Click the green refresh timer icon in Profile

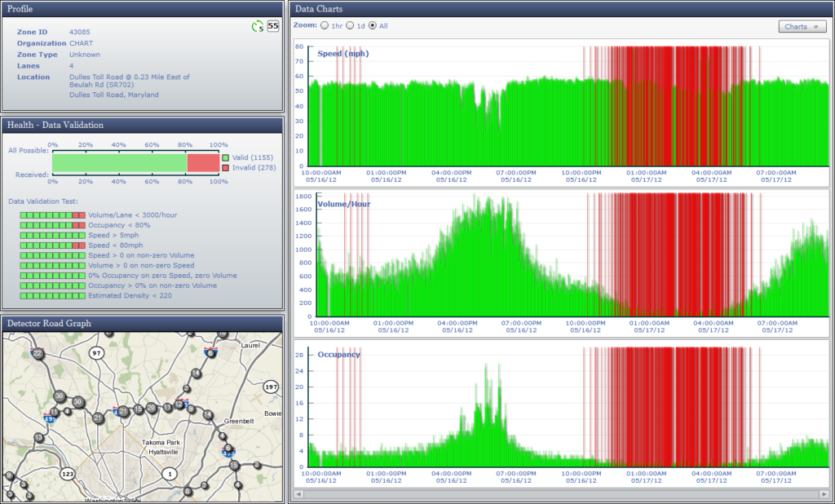point(257,26)
